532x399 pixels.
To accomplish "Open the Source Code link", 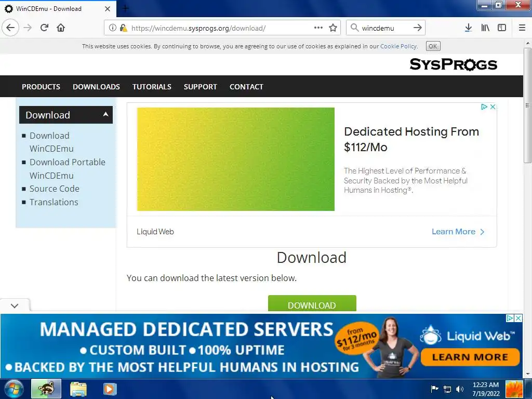I will point(54,189).
